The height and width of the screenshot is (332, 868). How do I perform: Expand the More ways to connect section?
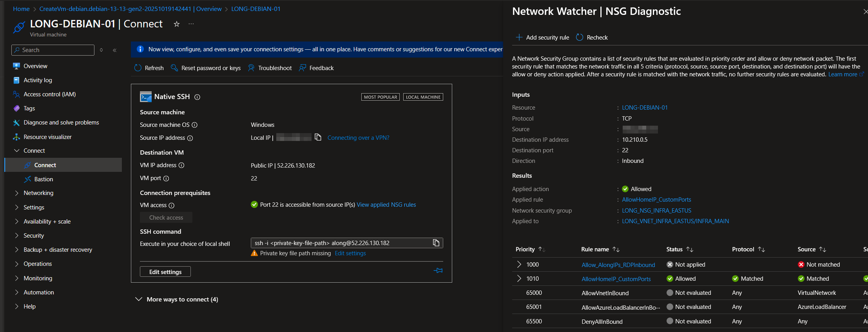[139, 300]
